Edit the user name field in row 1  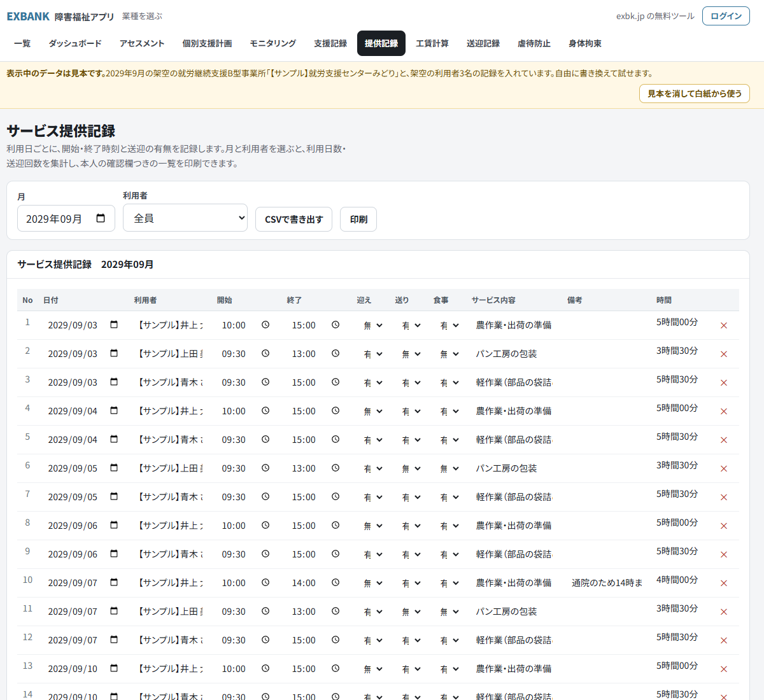tap(170, 325)
